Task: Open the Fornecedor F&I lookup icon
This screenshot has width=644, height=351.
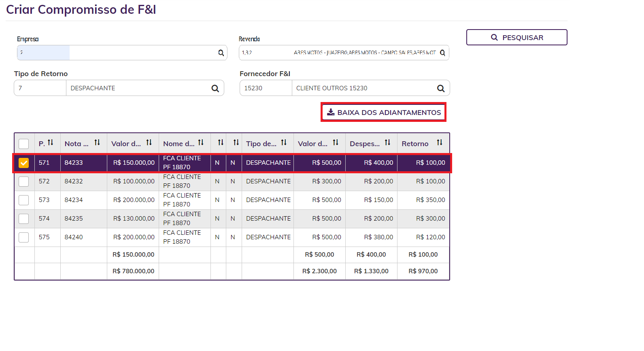Action: point(441,88)
